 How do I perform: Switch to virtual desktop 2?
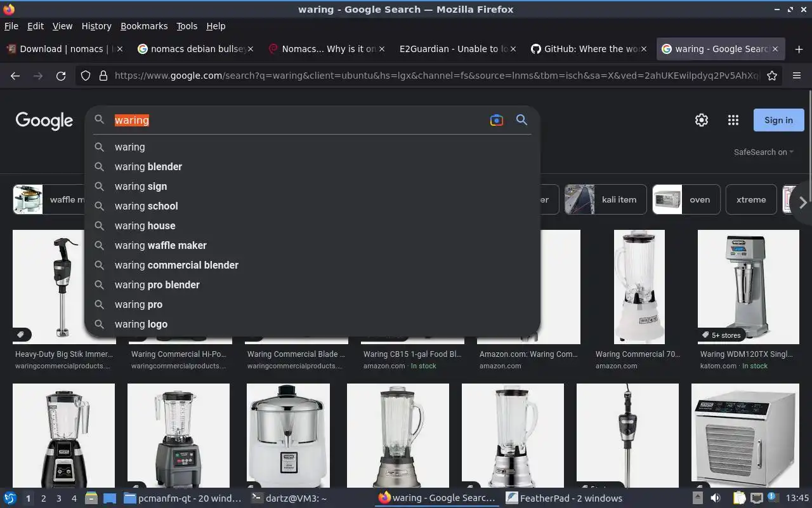(43, 498)
